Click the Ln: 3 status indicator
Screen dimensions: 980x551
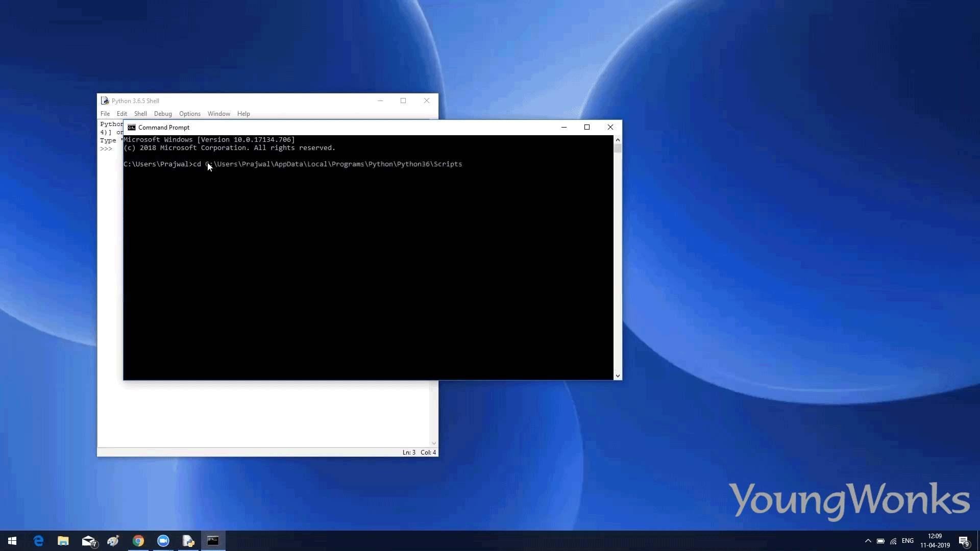409,453
